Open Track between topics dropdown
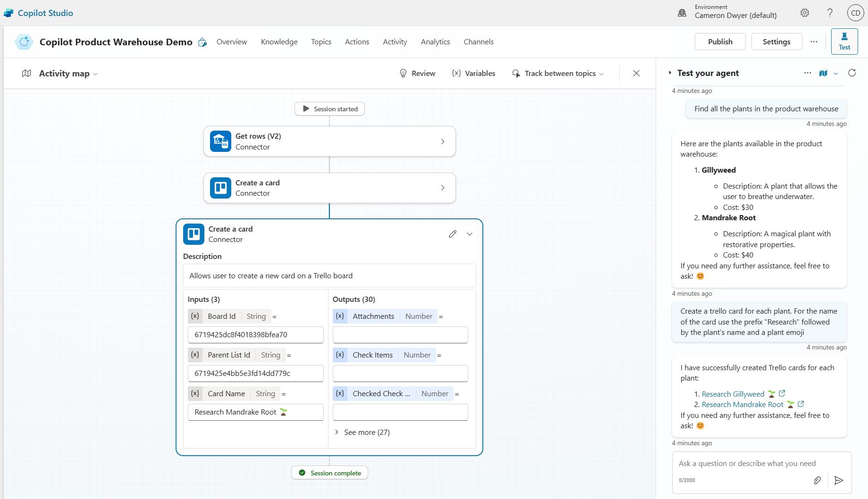This screenshot has width=868, height=499. point(558,74)
